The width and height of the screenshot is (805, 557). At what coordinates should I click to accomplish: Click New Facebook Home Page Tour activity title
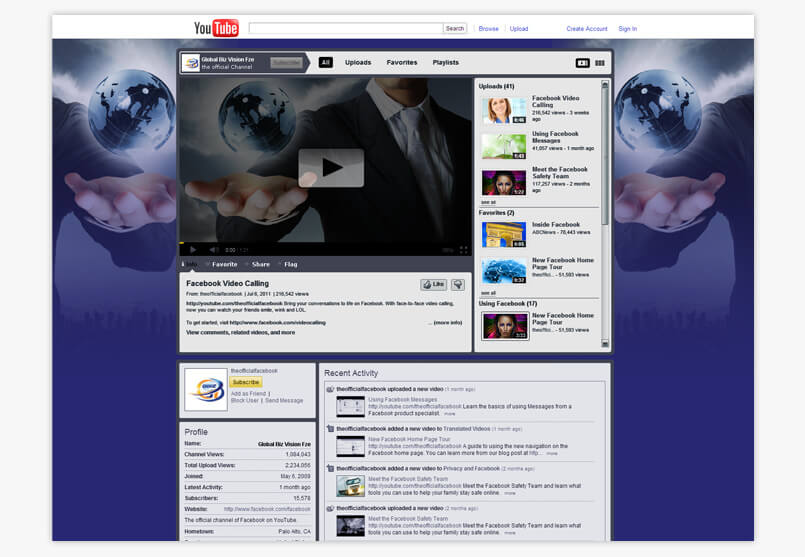[x=409, y=439]
